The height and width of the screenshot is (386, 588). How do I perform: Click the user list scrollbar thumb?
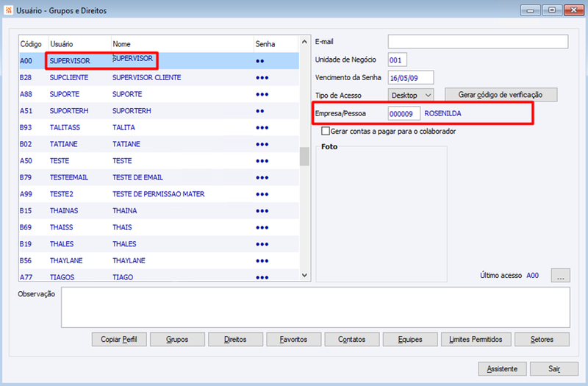304,156
